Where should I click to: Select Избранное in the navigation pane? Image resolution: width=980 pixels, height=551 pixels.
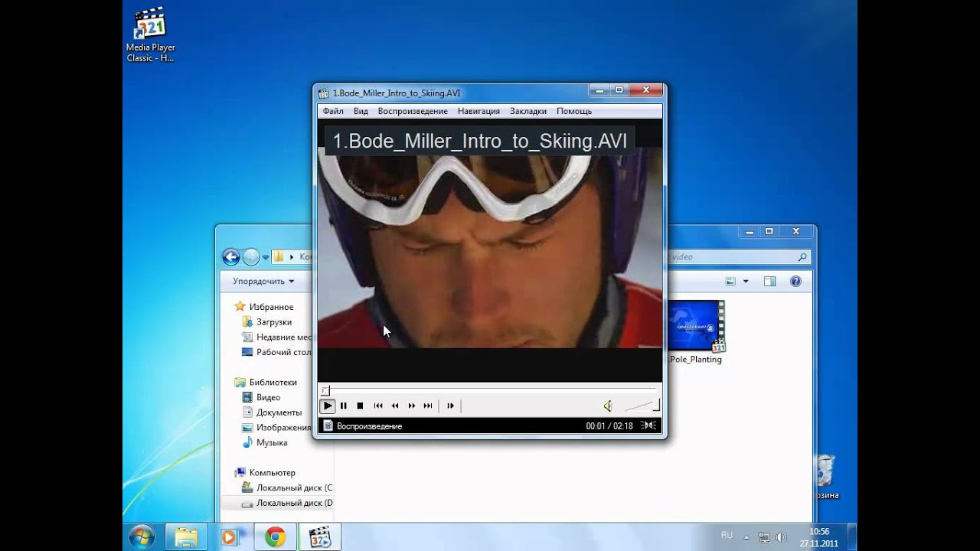tap(266, 307)
